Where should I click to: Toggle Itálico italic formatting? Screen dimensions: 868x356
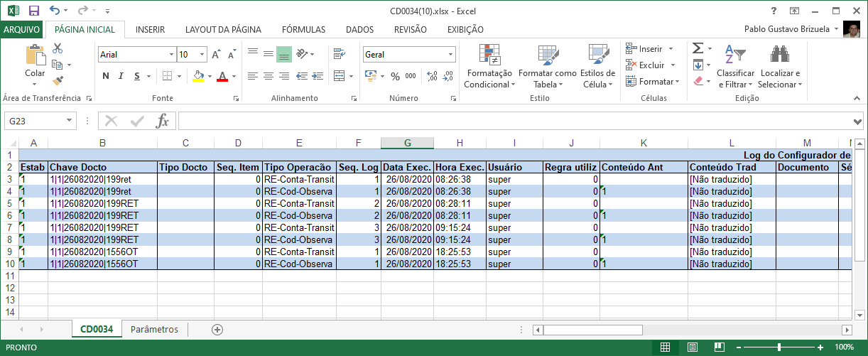(x=121, y=76)
